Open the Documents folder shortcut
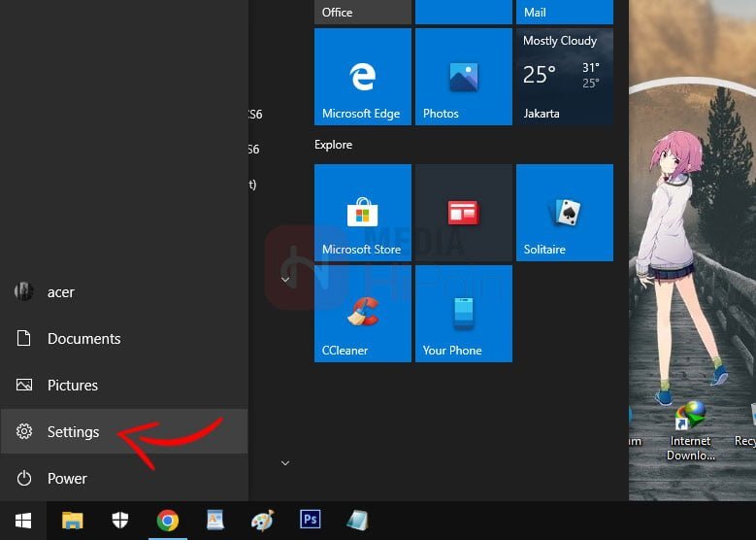 (124, 338)
